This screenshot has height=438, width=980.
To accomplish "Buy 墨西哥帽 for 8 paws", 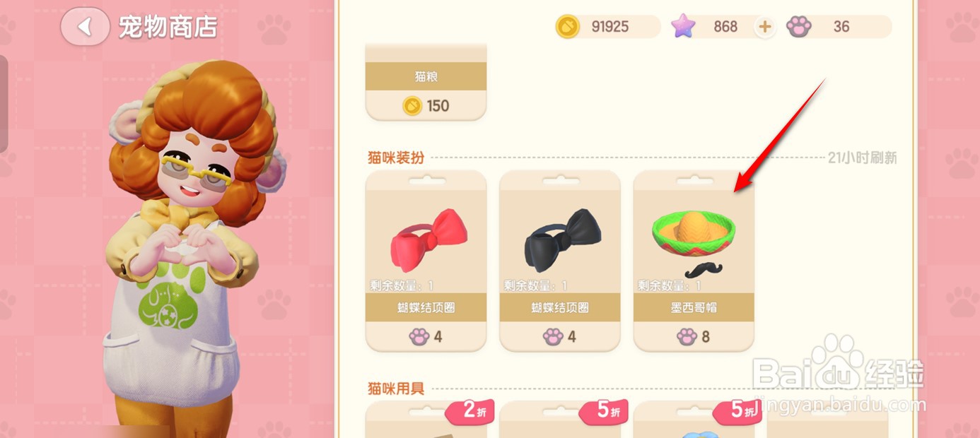I will point(694,336).
